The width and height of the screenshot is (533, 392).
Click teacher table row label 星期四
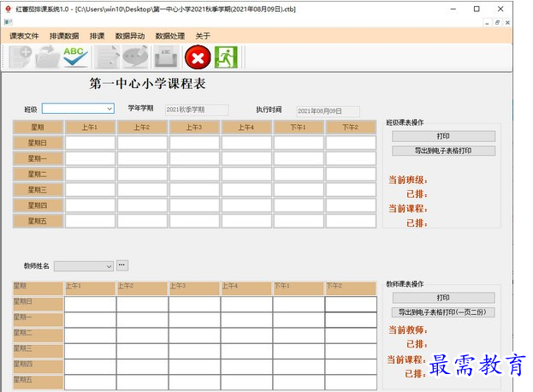pos(38,367)
